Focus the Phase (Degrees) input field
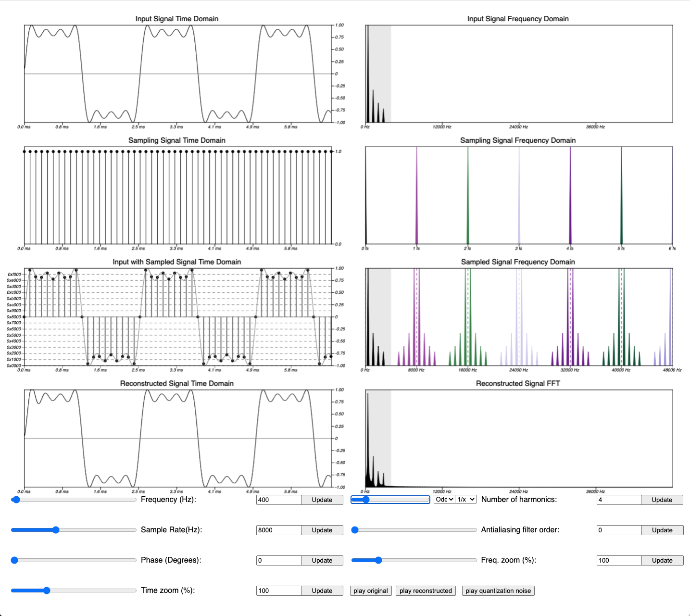The height and width of the screenshot is (616, 690). (279, 560)
